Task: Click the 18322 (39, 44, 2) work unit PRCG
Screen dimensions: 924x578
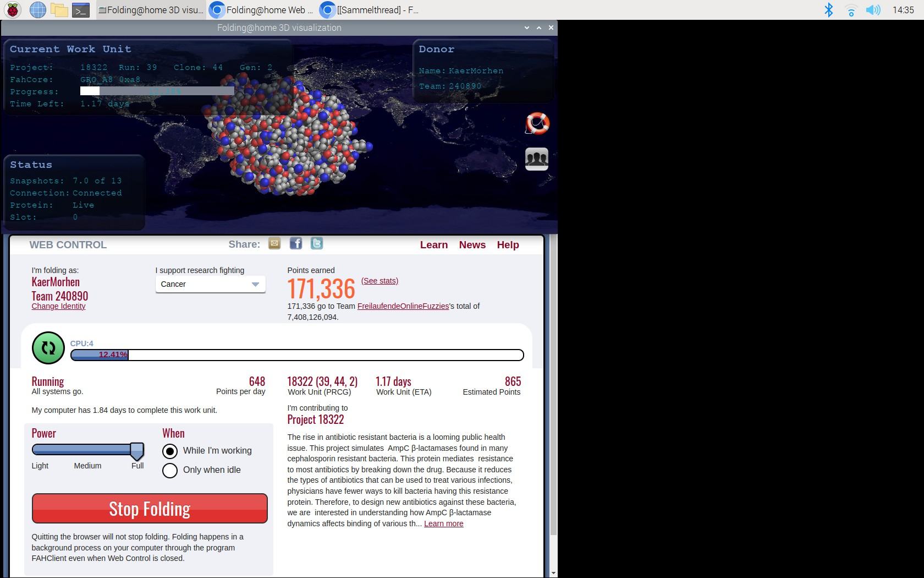Action: (x=322, y=381)
